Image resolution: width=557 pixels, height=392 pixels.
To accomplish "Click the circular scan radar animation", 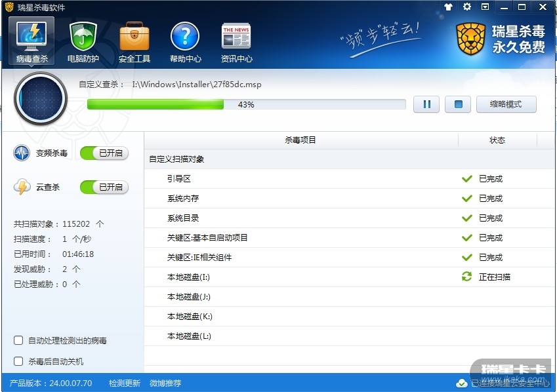I will (41, 98).
